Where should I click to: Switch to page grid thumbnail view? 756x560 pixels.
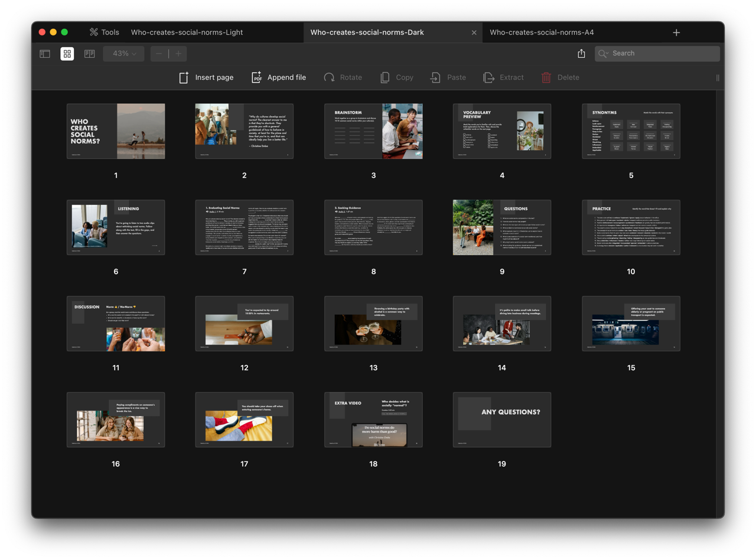(x=67, y=54)
